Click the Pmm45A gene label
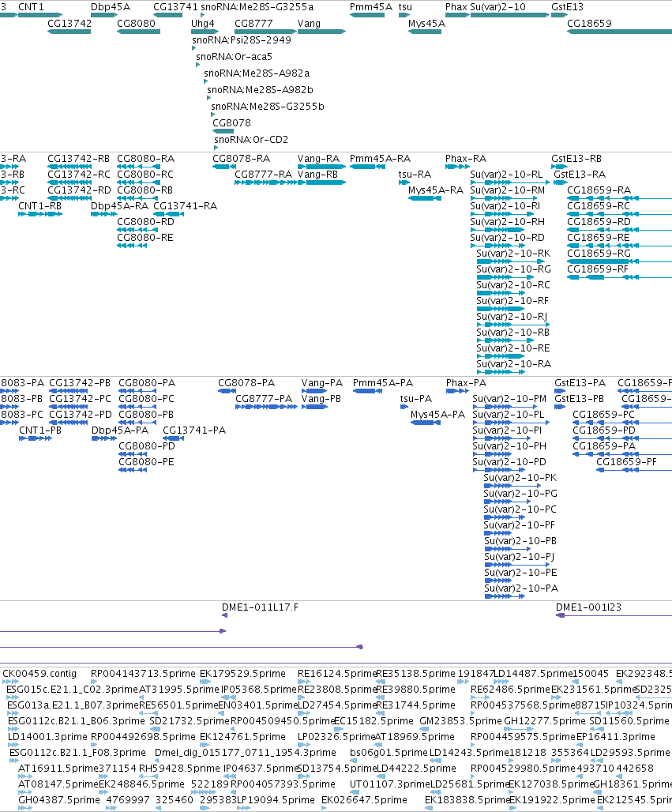This screenshot has width=672, height=812. click(x=371, y=7)
